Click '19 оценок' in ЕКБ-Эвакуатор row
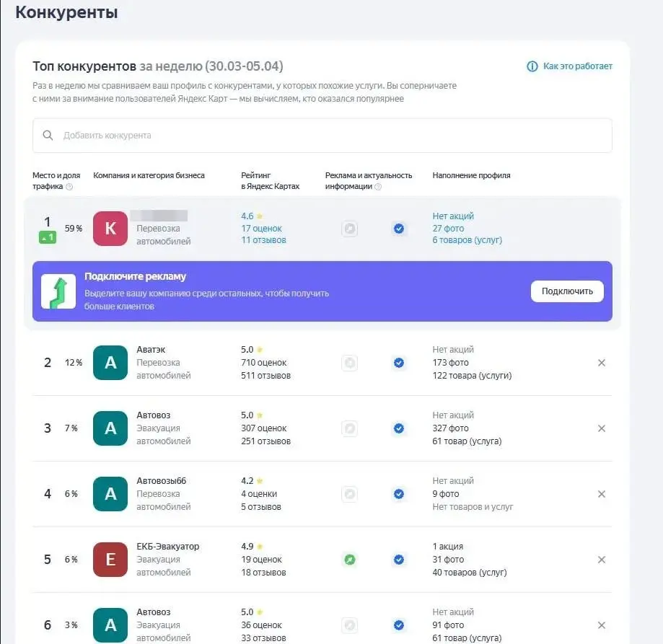This screenshot has width=663, height=644. 261,560
